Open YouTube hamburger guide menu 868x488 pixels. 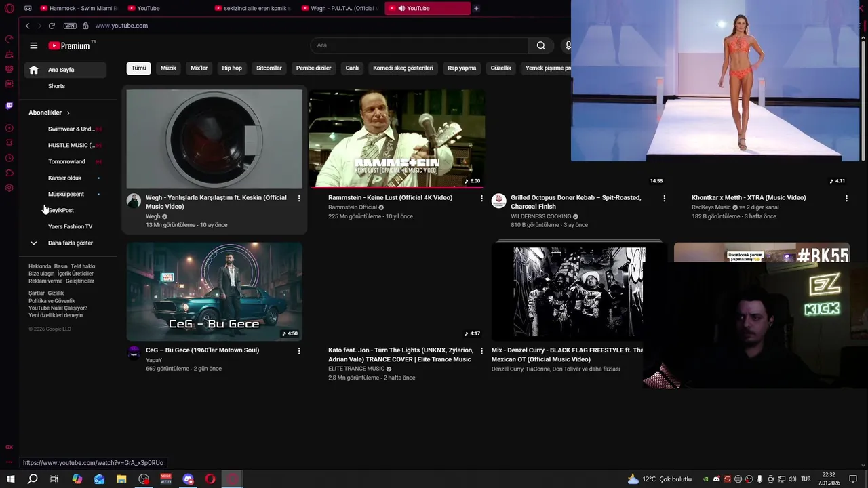(34, 45)
